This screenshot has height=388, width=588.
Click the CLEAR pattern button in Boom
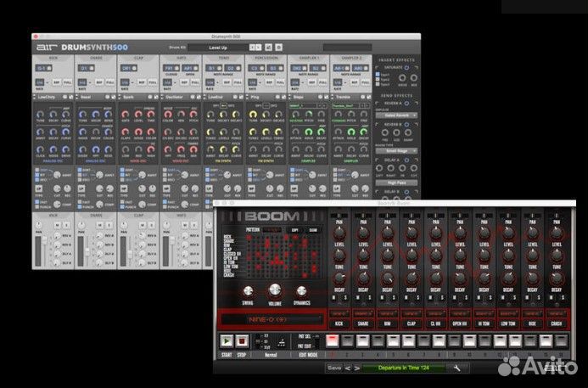point(313,230)
